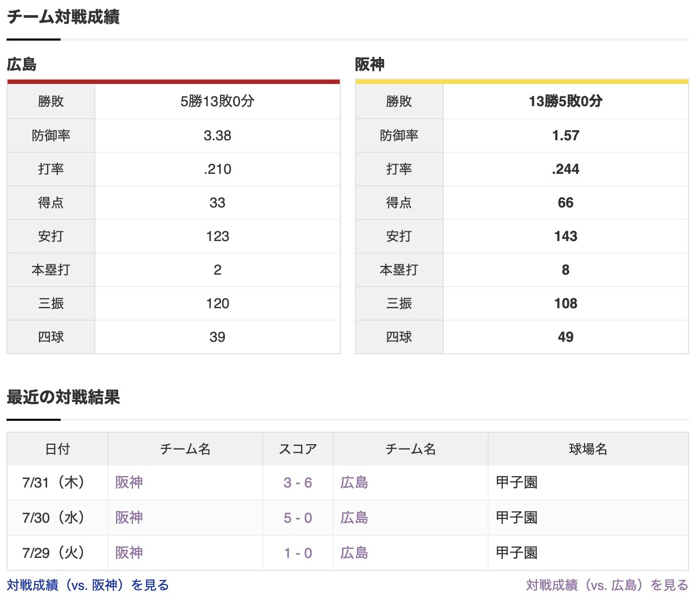Image resolution: width=700 pixels, height=598 pixels.
Task: Click the 日付 column header
Action: (x=56, y=449)
